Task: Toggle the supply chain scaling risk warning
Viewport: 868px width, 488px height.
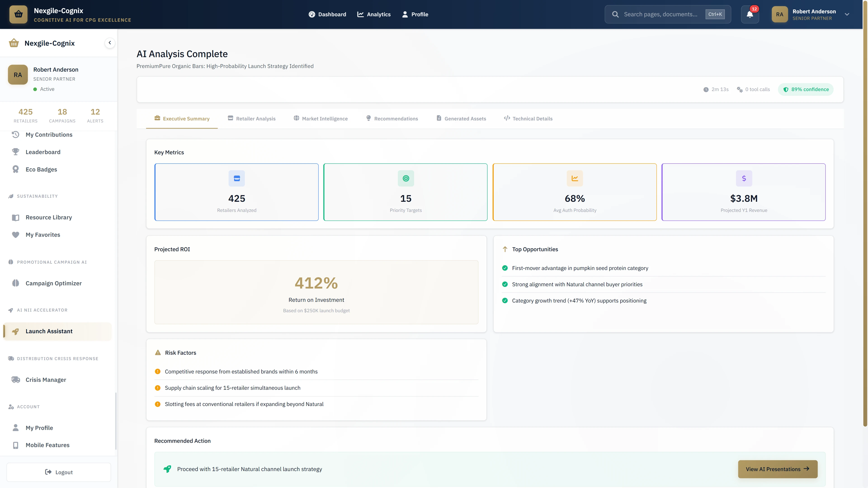Action: point(157,388)
